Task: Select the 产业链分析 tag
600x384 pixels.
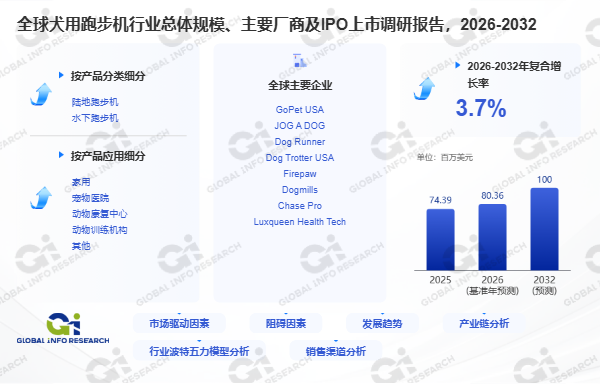Action: pos(484,324)
